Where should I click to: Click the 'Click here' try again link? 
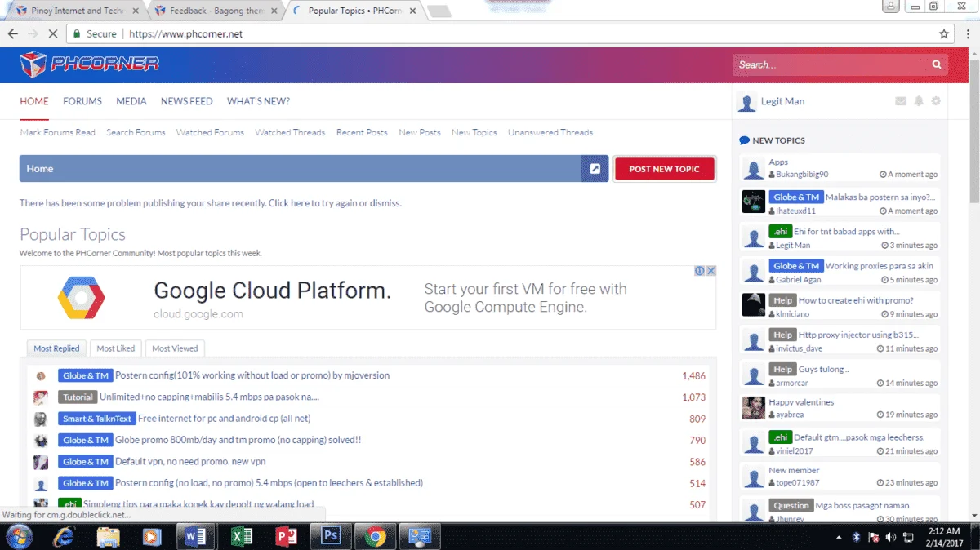(x=289, y=203)
